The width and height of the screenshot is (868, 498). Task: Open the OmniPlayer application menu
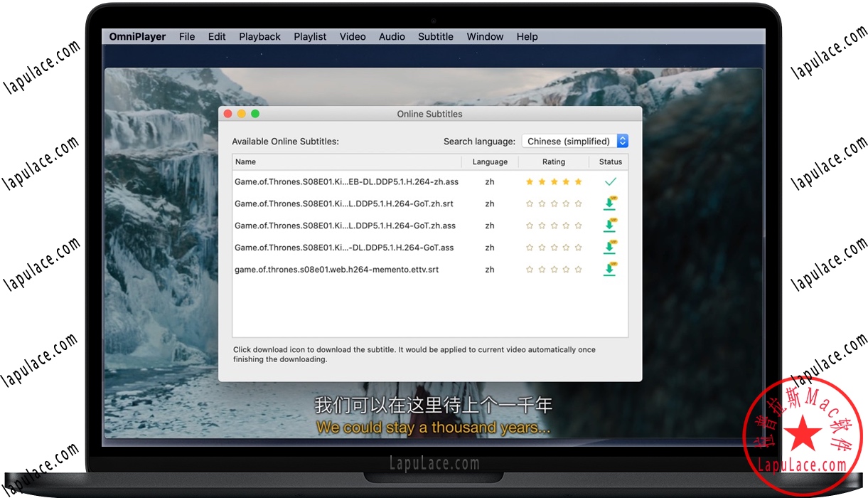click(x=136, y=36)
